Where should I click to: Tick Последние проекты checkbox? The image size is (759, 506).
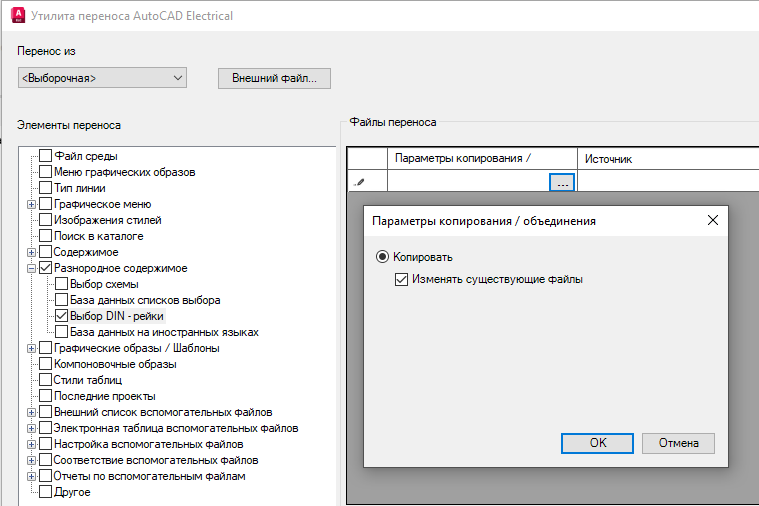(x=46, y=396)
